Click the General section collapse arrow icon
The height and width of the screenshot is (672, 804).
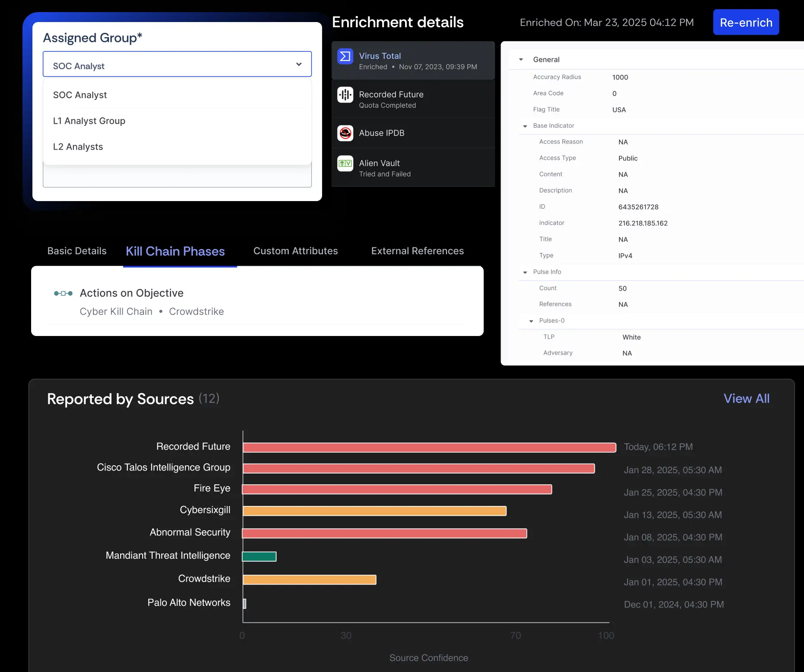pos(520,59)
